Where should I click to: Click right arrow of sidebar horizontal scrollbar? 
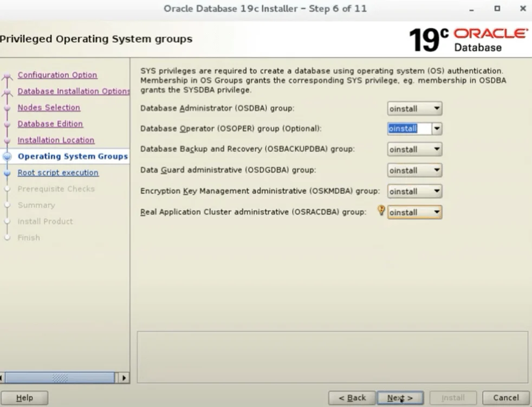[124, 378]
